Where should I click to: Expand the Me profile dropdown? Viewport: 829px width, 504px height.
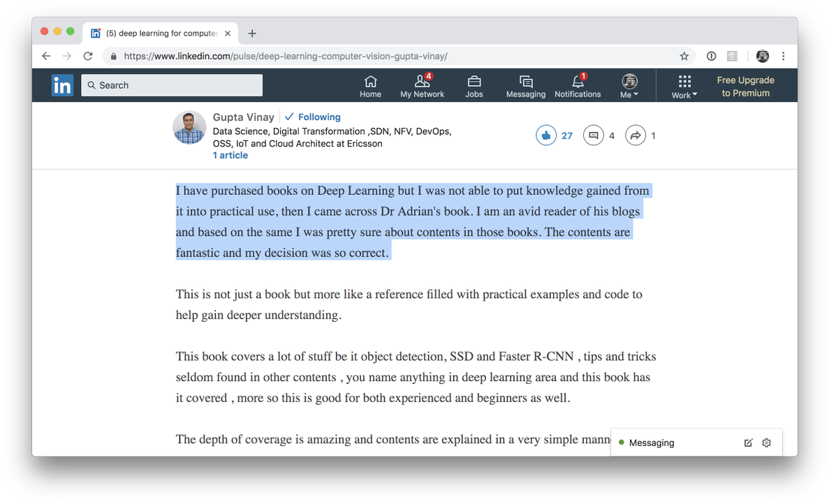pos(629,86)
